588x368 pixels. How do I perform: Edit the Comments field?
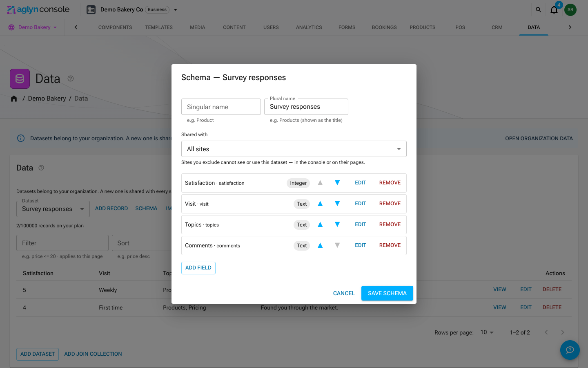coord(361,245)
